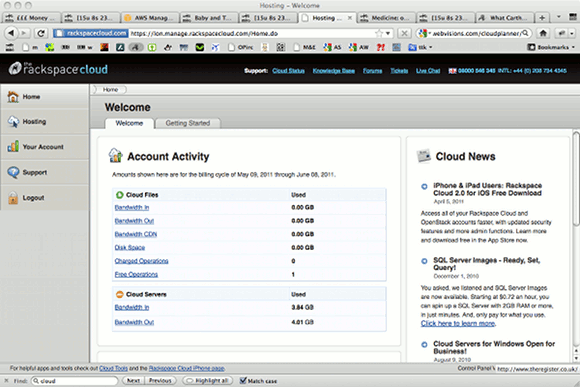Open the M&E bookmark

tap(305, 47)
